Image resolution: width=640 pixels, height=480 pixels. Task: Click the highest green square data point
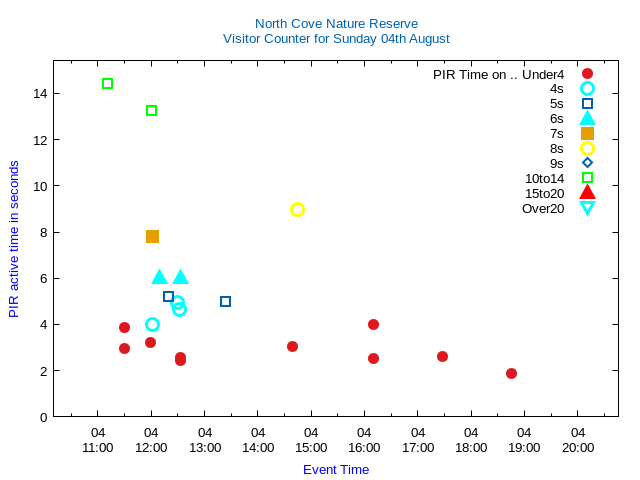[107, 84]
